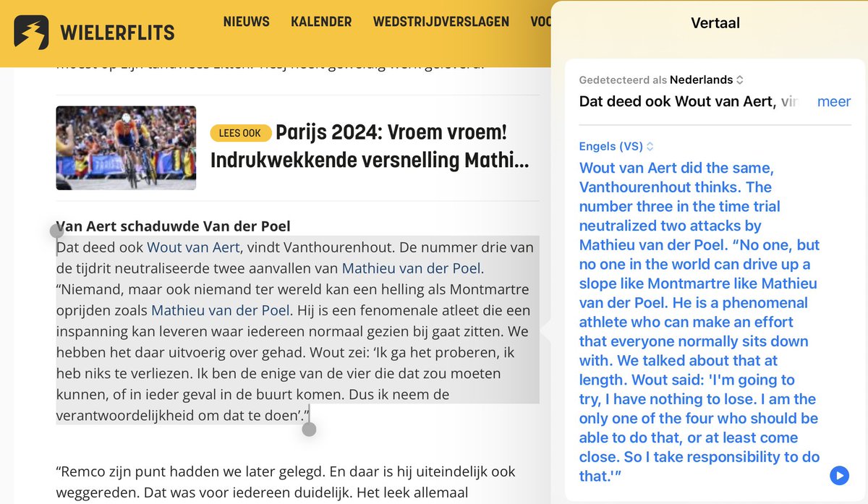Open the NIEUWS menu
The image size is (868, 504).
246,22
